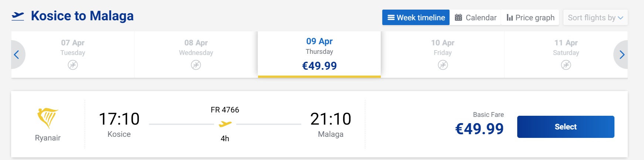Click the no-flight icon under 08 Apr
The image size is (644, 160).
point(196,65)
